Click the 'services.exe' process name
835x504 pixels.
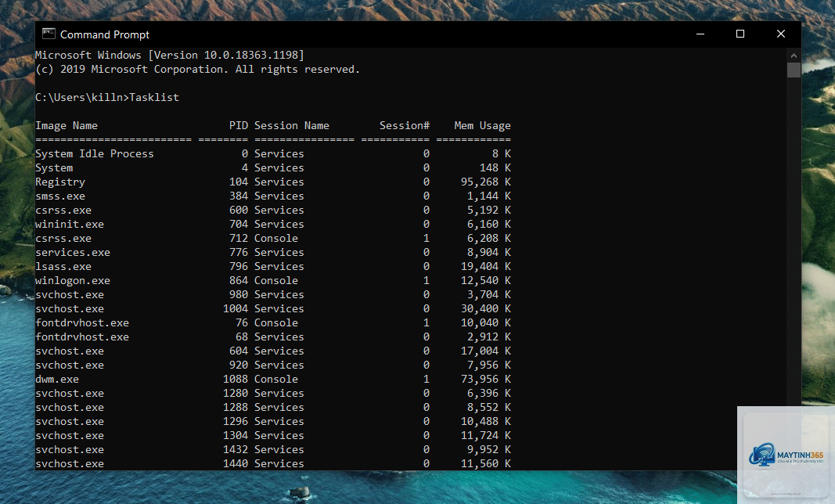(73, 253)
